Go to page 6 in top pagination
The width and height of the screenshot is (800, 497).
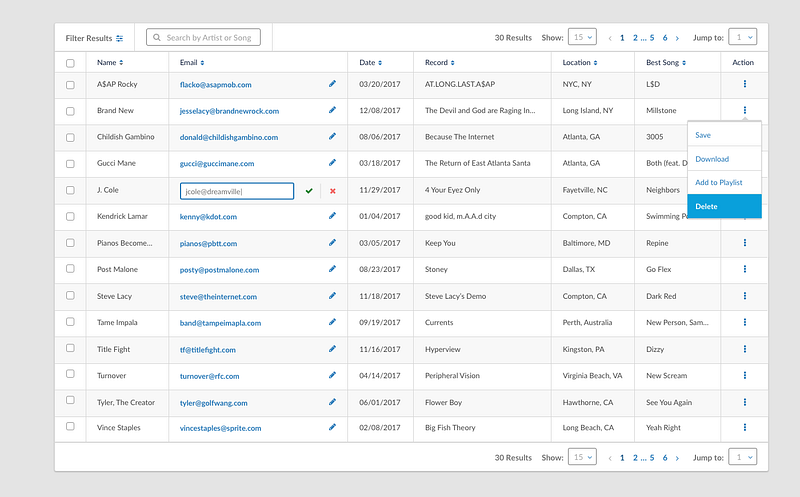point(665,38)
